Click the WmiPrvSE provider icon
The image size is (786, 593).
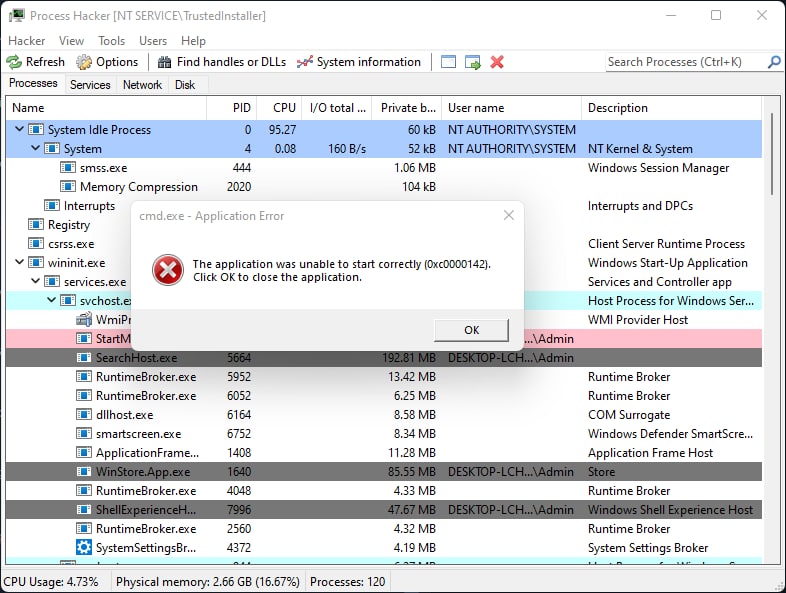coord(84,319)
